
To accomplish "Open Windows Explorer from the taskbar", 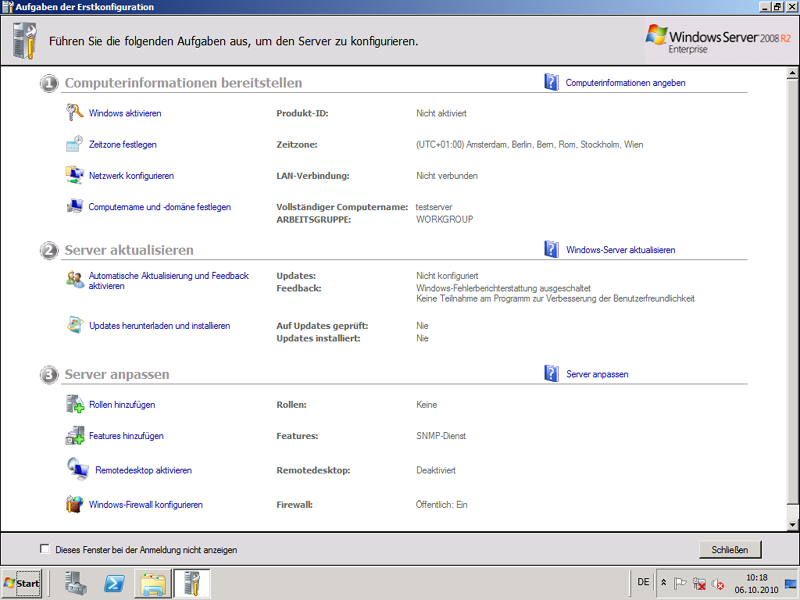I will (153, 583).
